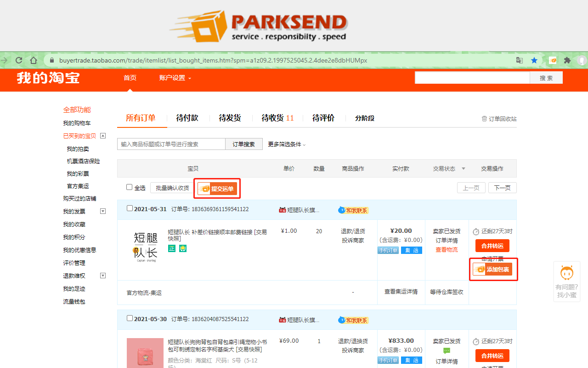Go to browser home page icon
This screenshot has height=368, width=588.
pyautogui.click(x=34, y=60)
